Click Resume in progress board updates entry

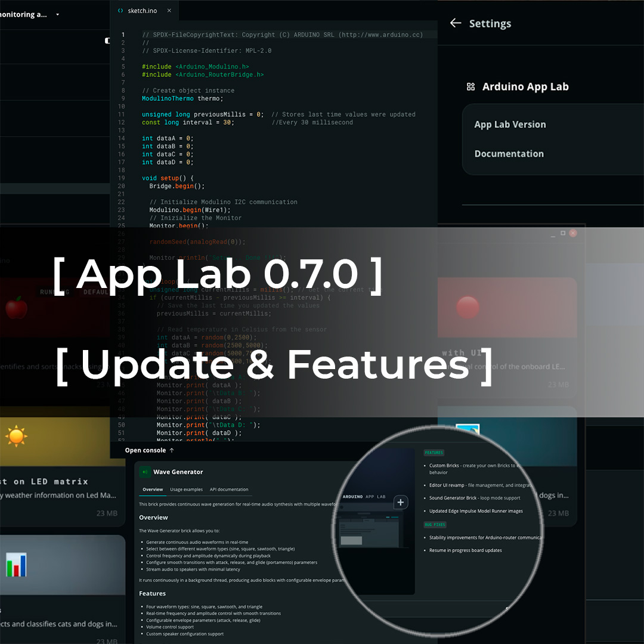coord(465,550)
